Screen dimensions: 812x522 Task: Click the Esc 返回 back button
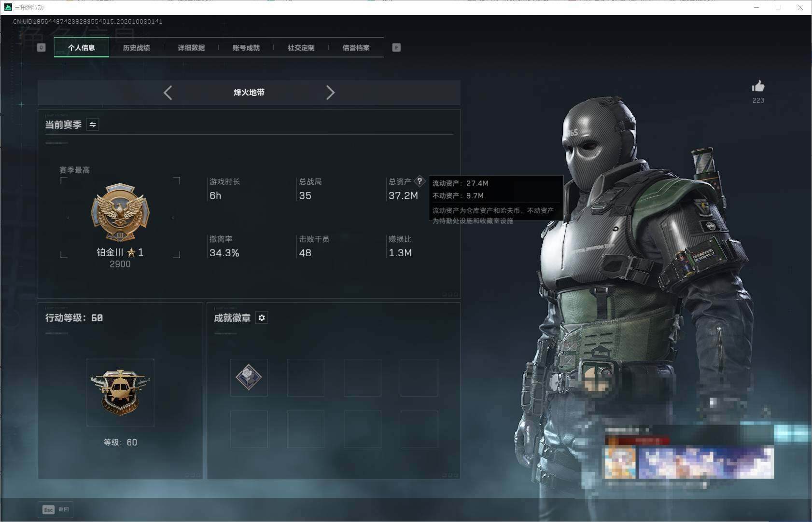coord(56,509)
